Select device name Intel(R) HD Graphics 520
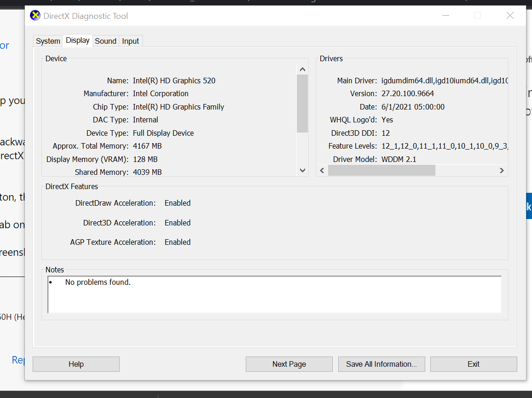This screenshot has width=532, height=398. [x=174, y=81]
